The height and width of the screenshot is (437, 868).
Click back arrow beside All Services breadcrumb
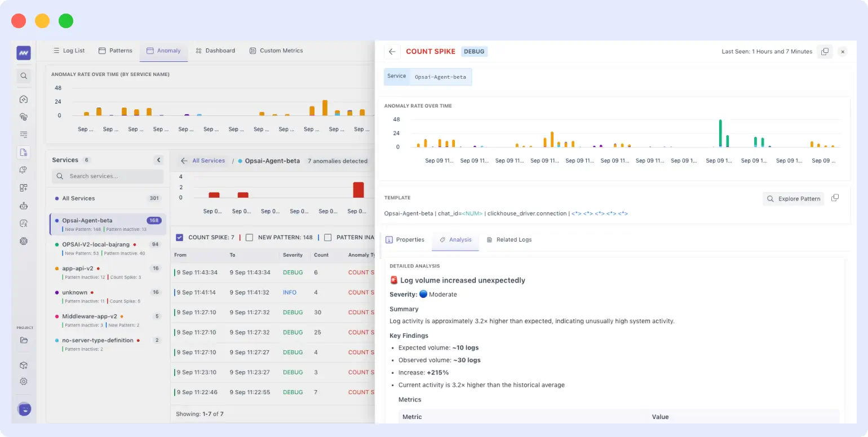click(184, 161)
